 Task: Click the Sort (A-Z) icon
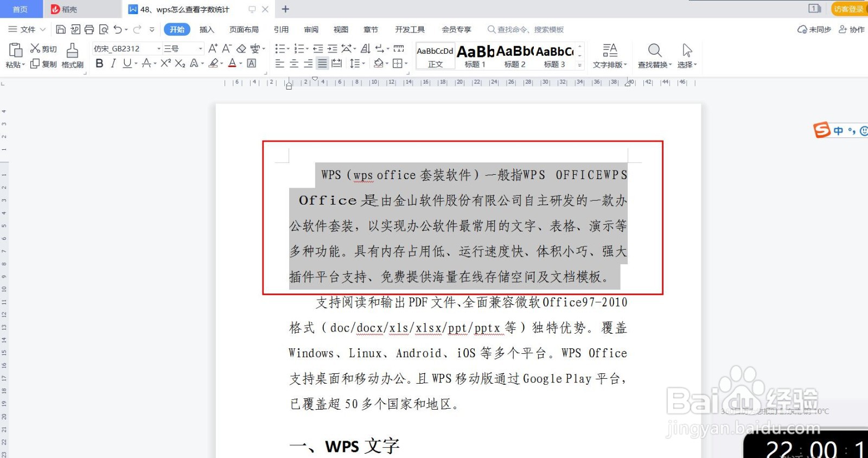pos(366,48)
